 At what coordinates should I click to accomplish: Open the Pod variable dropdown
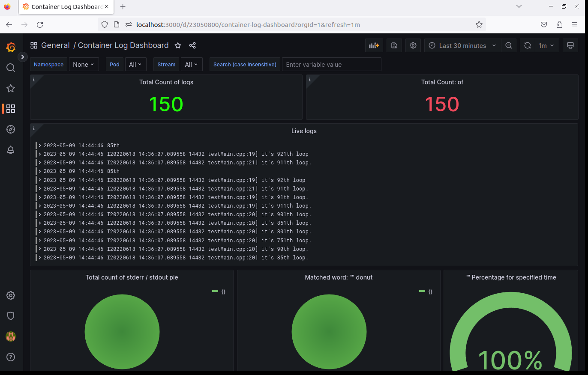click(x=136, y=64)
